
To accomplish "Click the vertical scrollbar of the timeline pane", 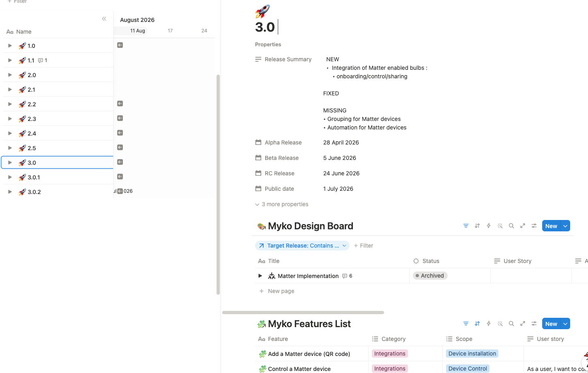I will [x=218, y=185].
